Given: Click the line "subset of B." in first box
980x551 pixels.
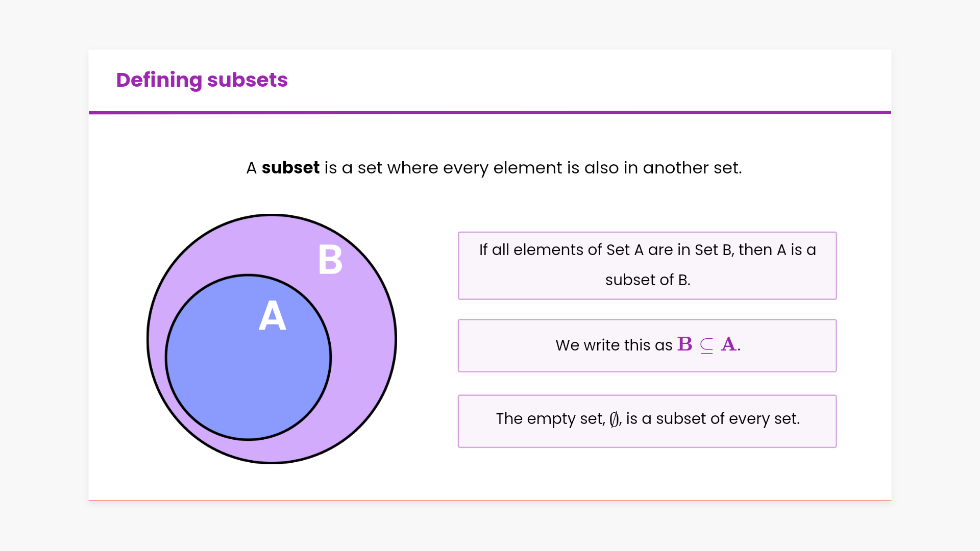Looking at the screenshot, I should pos(647,280).
